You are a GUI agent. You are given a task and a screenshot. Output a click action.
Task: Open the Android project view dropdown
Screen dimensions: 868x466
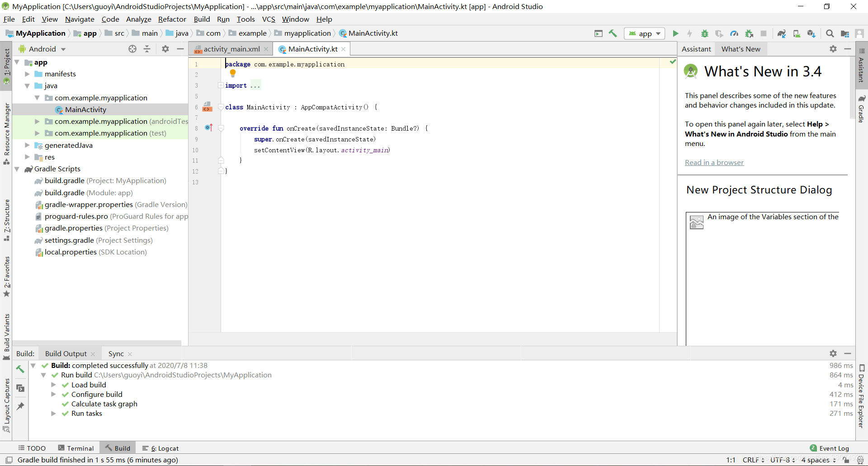tap(42, 49)
